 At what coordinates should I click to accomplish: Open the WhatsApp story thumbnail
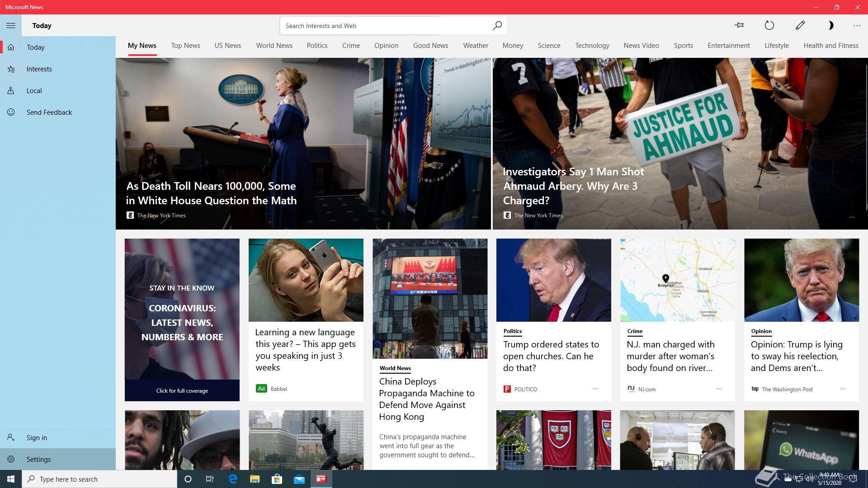(x=802, y=440)
